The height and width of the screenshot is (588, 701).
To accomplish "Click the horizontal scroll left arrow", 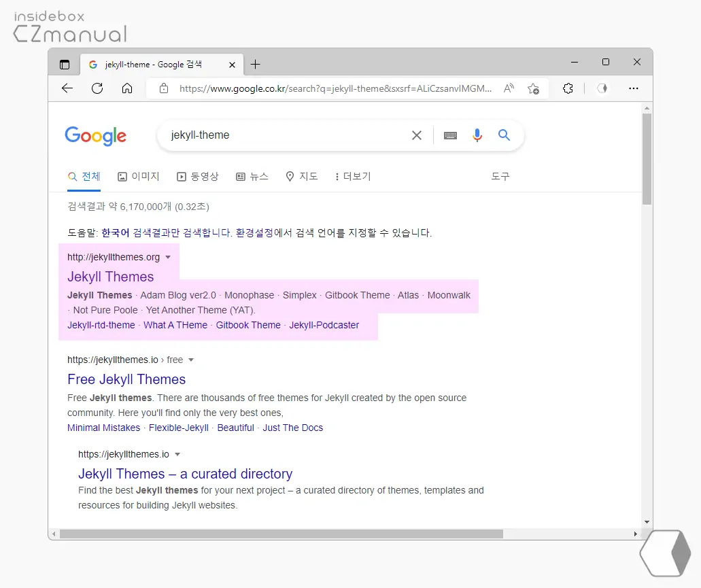I will point(54,534).
